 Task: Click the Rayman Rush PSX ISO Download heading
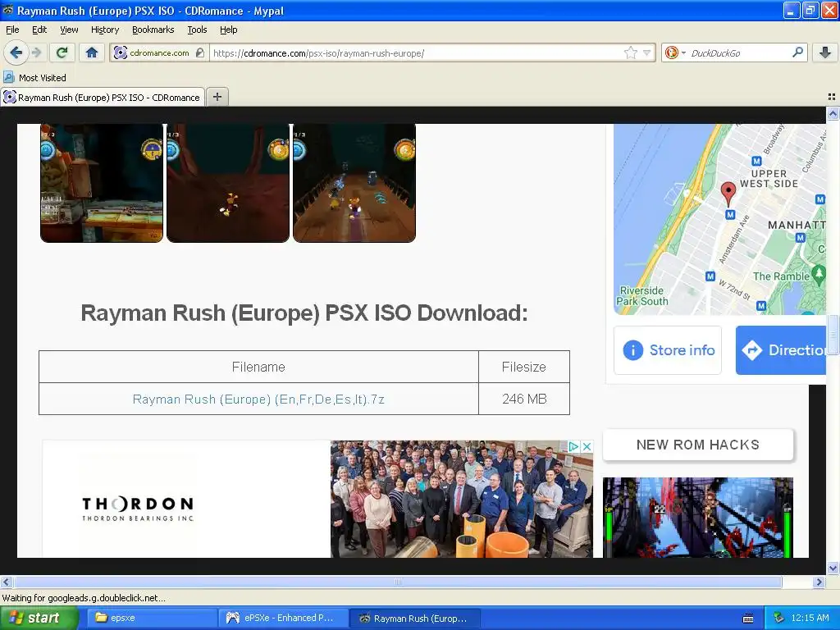click(304, 313)
